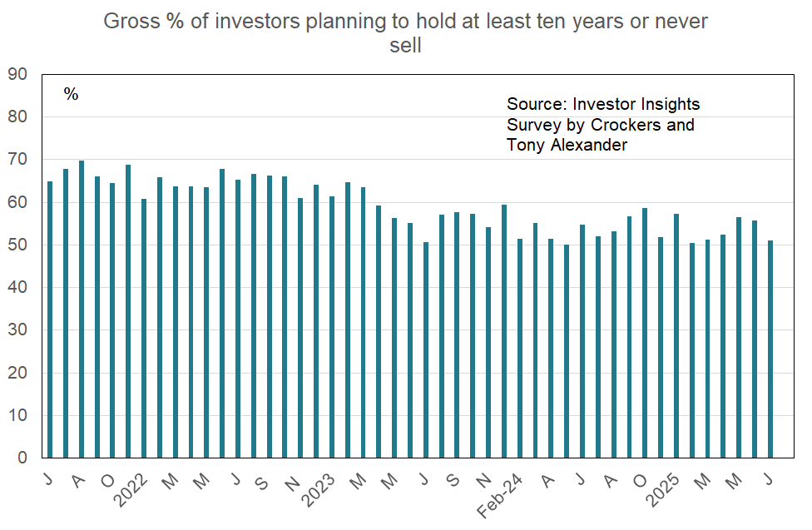Click the 2022 axis label
This screenshot has height=530, width=812.
pyautogui.click(x=131, y=489)
